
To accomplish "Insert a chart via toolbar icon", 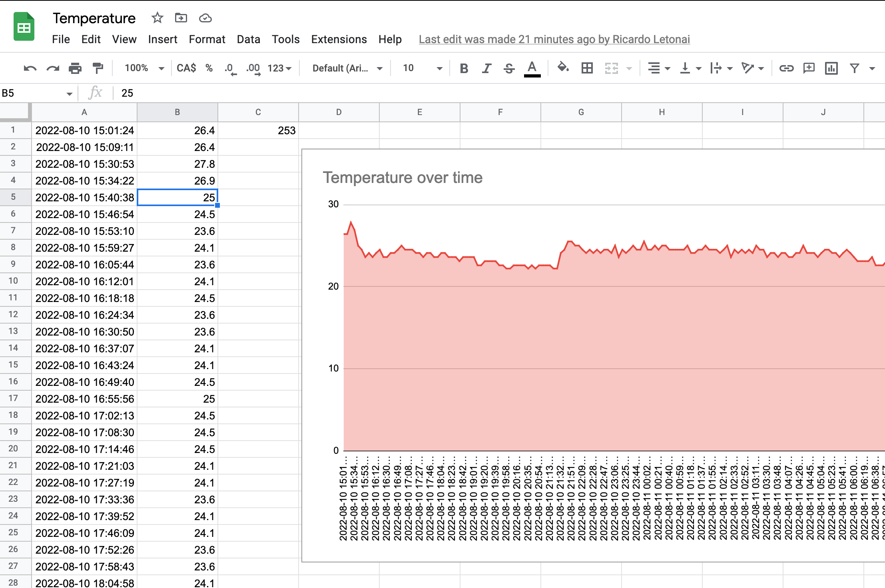I will point(831,68).
